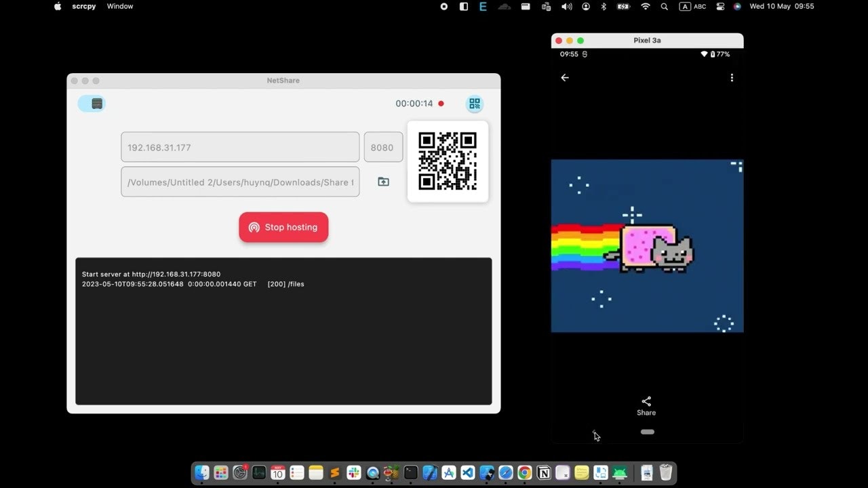Click the 'Start server at http://192.168.31.177:8080' log line
Screen dimensions: 868x488
pyautogui.click(x=151, y=274)
